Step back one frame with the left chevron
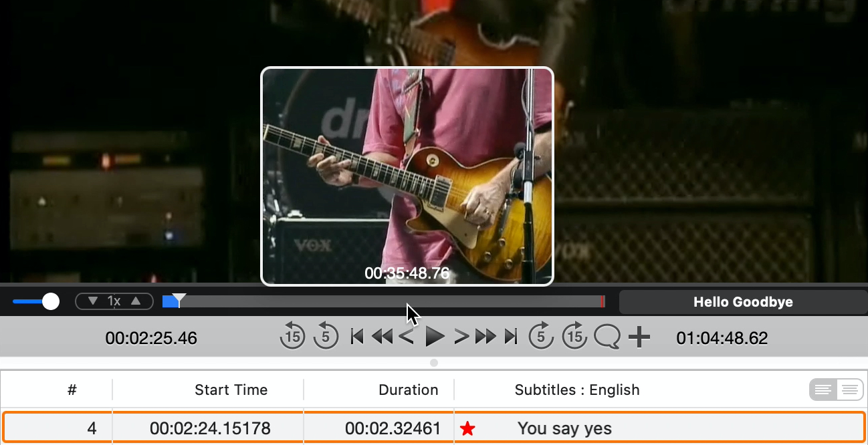The height and width of the screenshot is (445, 868). (406, 337)
